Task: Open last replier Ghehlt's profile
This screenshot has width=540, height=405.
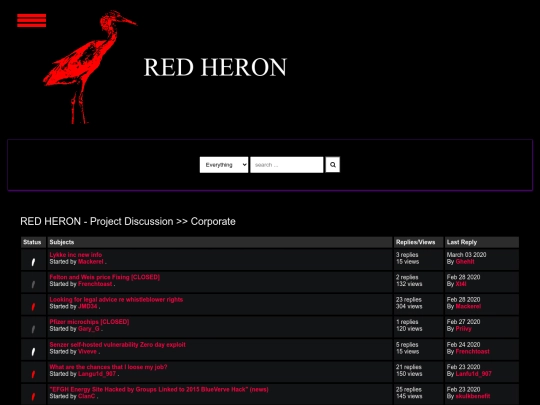Action: point(465,262)
